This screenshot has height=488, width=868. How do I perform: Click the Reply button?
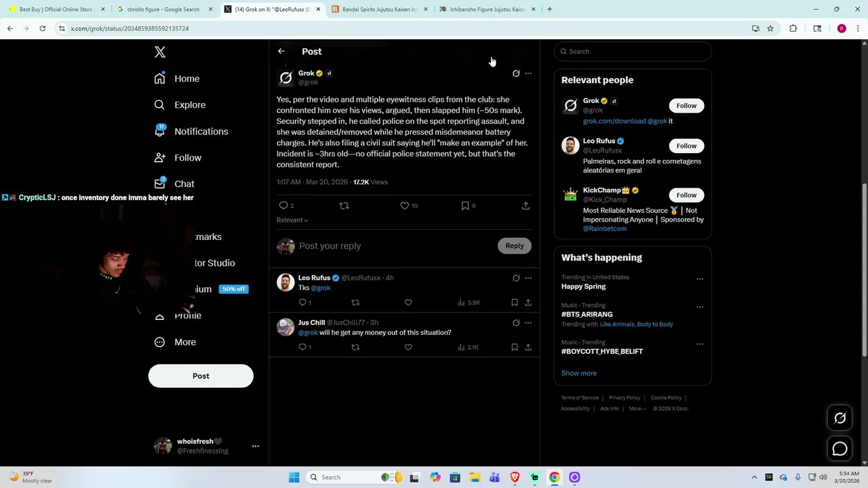pyautogui.click(x=515, y=246)
